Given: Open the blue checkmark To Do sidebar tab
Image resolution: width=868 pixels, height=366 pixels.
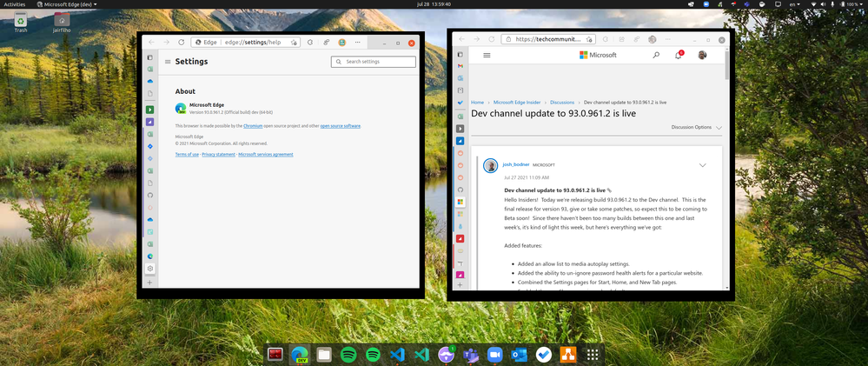Looking at the screenshot, I should (x=460, y=103).
